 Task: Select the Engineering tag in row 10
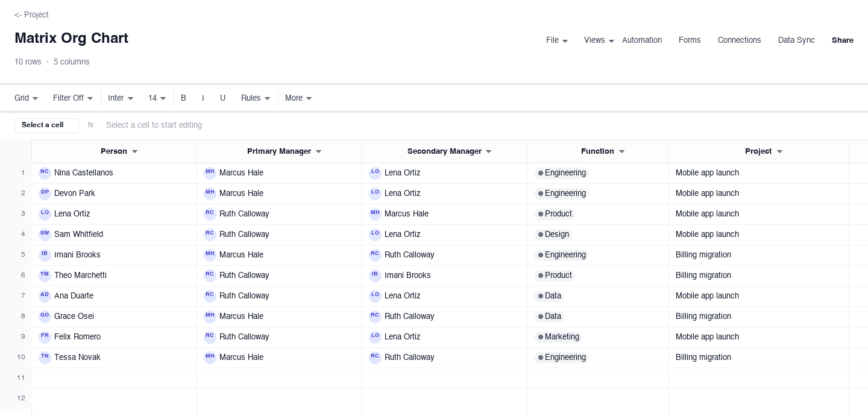561,358
